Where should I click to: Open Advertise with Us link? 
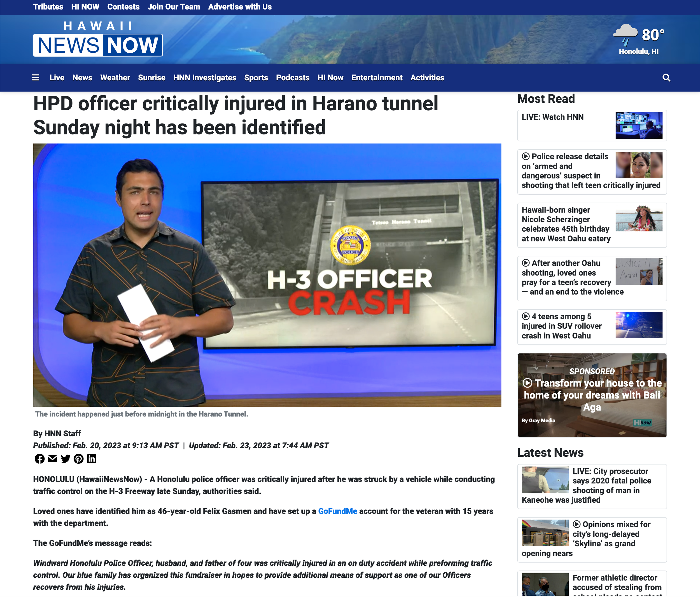(x=239, y=7)
